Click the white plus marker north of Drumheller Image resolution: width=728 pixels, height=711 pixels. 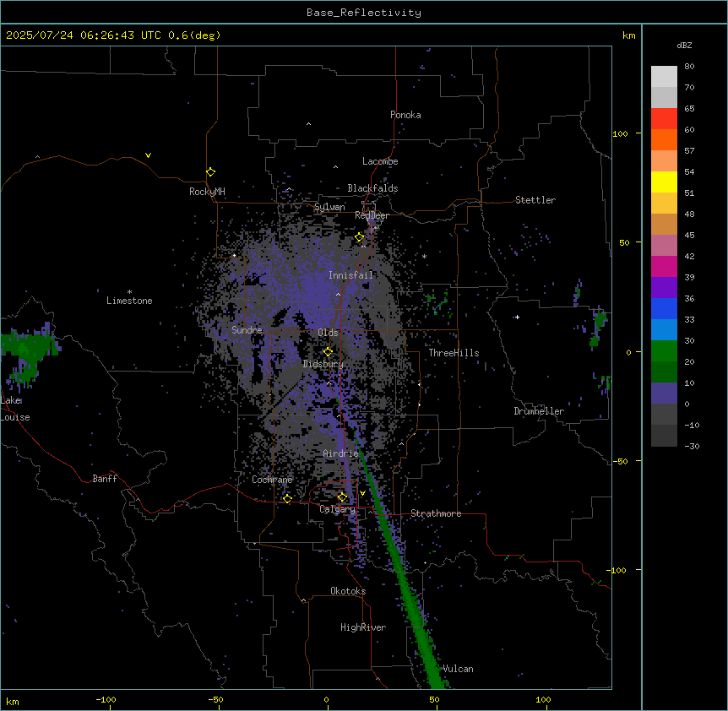tap(517, 317)
